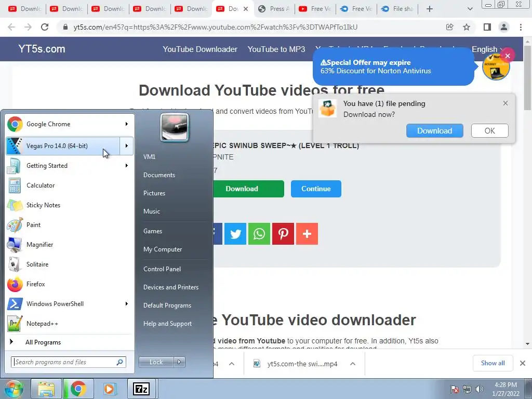Image resolution: width=532 pixels, height=399 pixels.
Task: Open Chrome side panel icon
Action: pyautogui.click(x=487, y=27)
